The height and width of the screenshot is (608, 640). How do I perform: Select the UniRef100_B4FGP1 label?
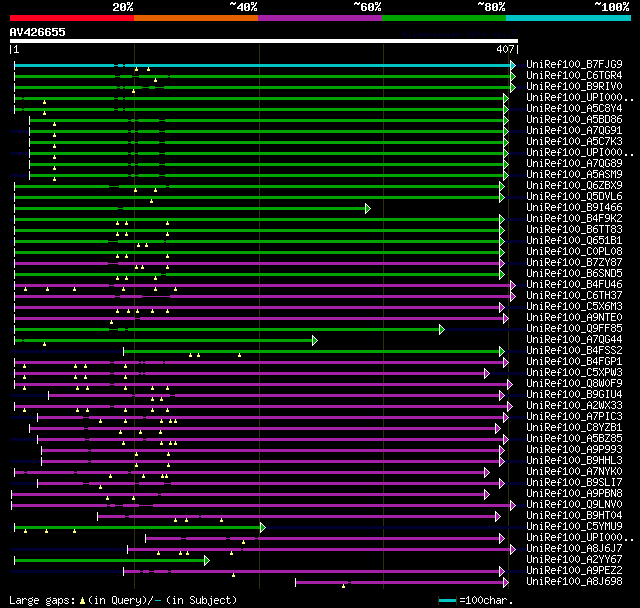(574, 362)
